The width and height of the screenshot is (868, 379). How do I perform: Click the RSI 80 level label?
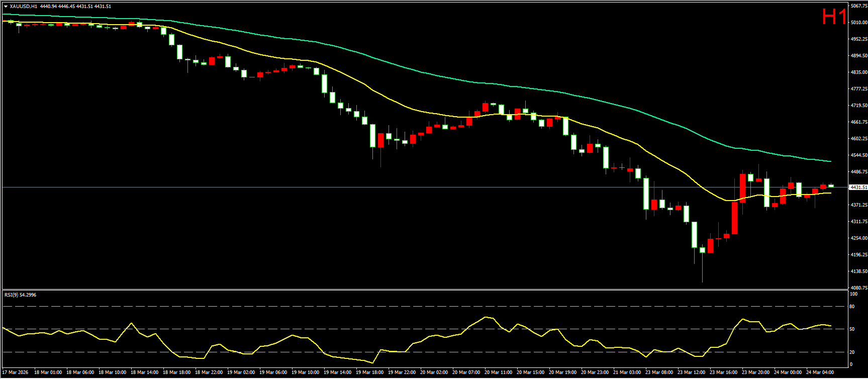(x=852, y=306)
